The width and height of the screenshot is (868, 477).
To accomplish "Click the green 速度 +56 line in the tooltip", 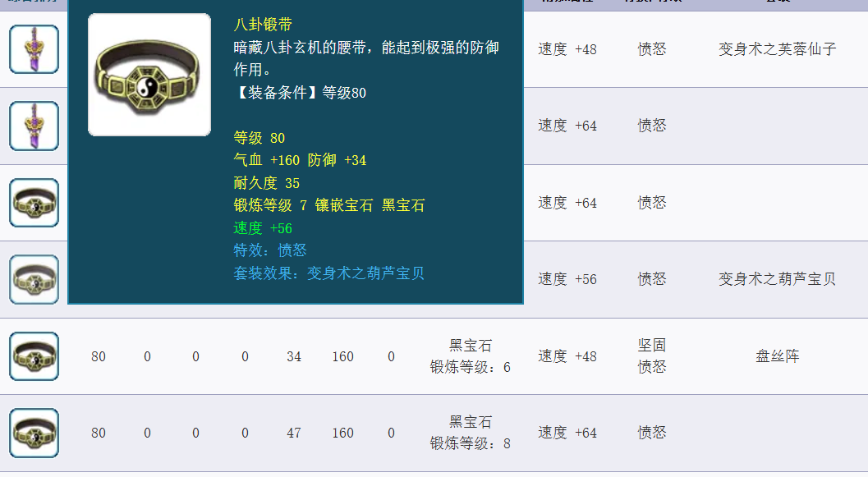I will [263, 228].
